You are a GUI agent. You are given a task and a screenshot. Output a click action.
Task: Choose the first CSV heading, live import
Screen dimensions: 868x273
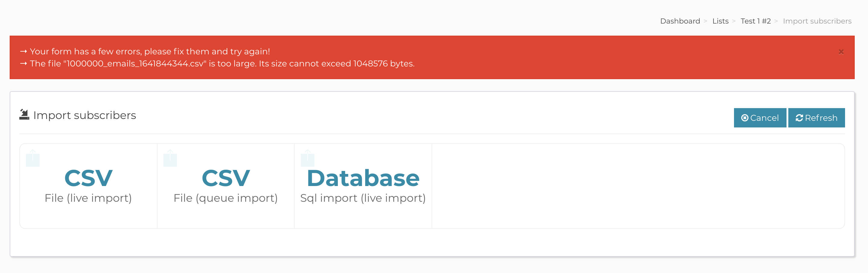coord(88,178)
